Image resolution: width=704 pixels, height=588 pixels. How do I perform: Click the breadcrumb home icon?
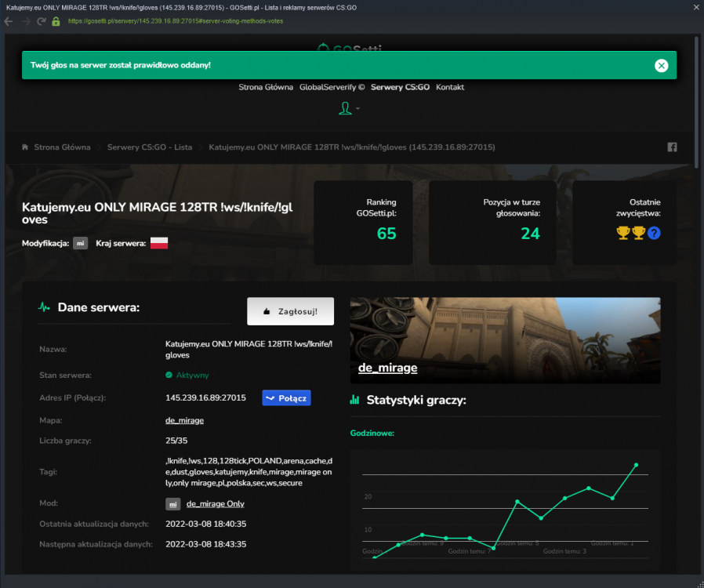tap(25, 147)
